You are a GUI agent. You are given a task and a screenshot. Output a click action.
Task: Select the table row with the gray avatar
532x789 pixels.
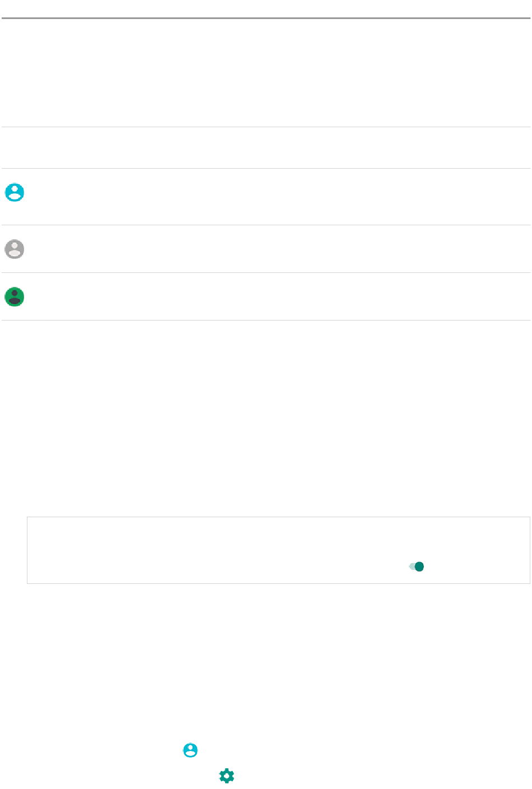[266, 249]
